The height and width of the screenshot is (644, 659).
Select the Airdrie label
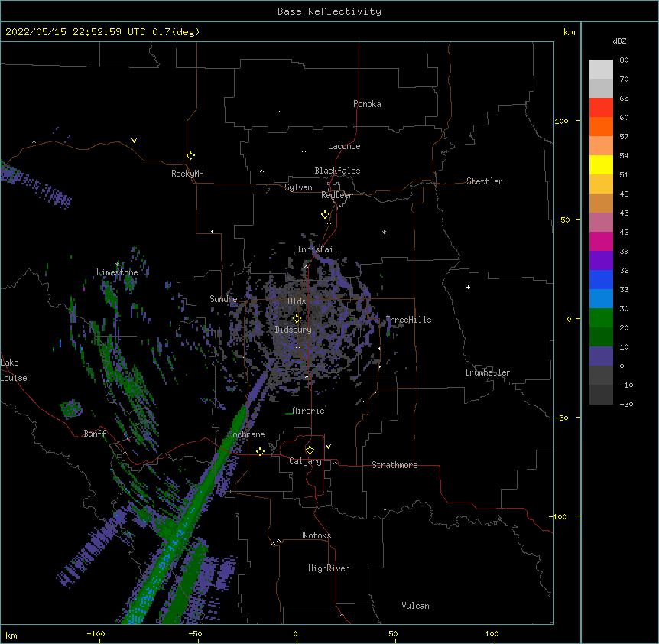[x=309, y=411]
